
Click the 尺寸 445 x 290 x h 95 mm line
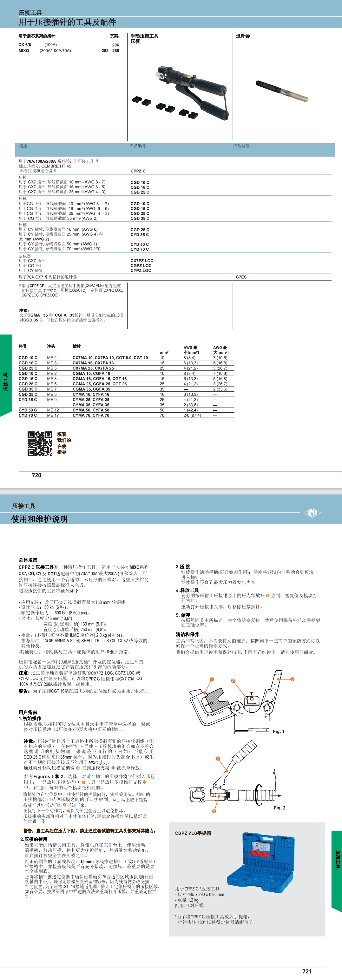click(x=200, y=895)
